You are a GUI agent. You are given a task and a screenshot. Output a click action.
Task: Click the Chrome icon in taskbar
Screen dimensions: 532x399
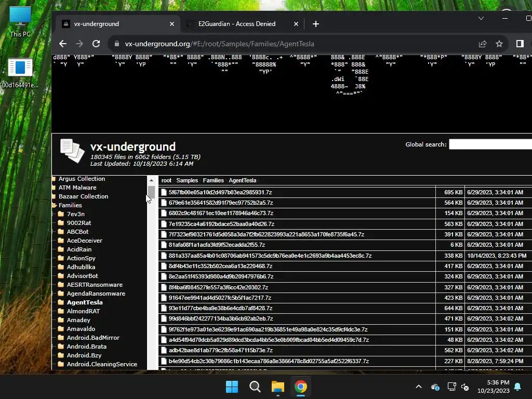point(301,387)
